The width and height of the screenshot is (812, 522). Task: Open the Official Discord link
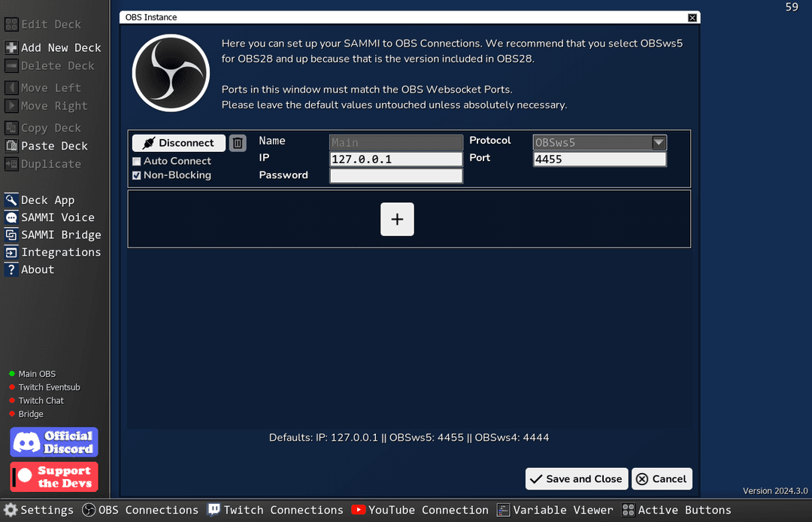click(x=54, y=442)
